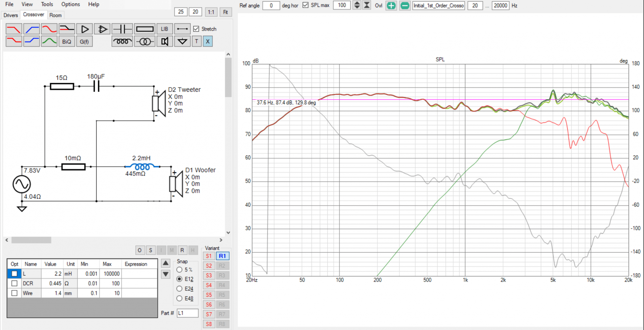The image size is (644, 330).
Task: Add a passive low-pass filter block
Action: (14, 29)
